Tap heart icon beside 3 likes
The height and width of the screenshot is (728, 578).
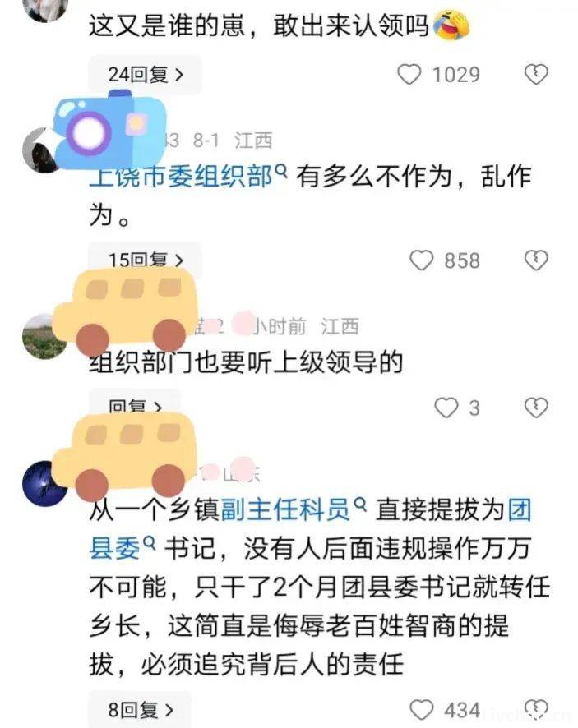point(446,408)
